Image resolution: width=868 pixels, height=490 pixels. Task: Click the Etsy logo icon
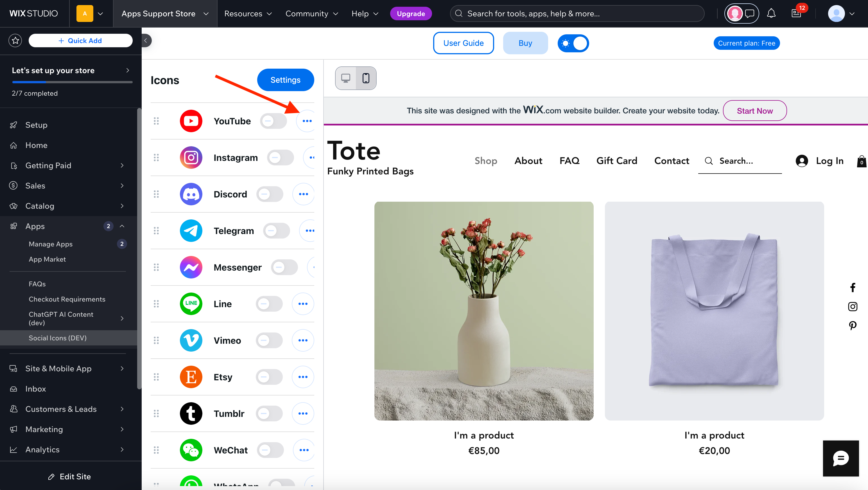[x=191, y=377]
